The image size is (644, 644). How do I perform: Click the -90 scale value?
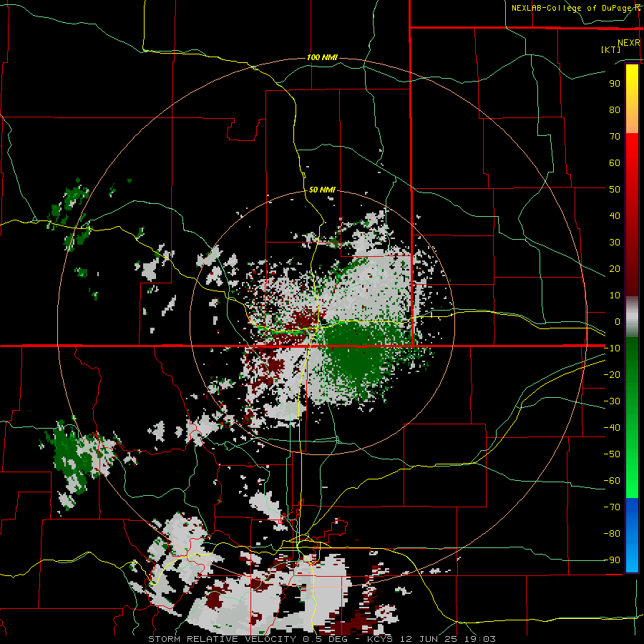coord(612,560)
